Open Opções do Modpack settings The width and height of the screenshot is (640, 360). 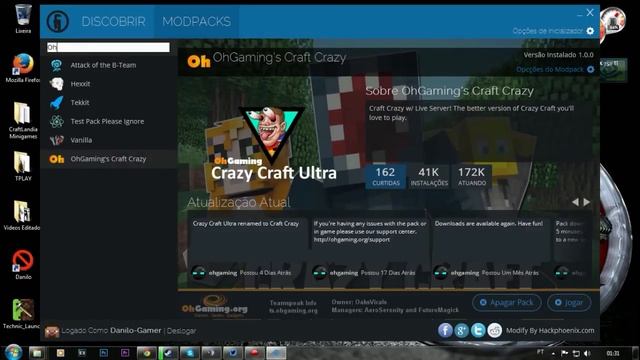pos(550,69)
